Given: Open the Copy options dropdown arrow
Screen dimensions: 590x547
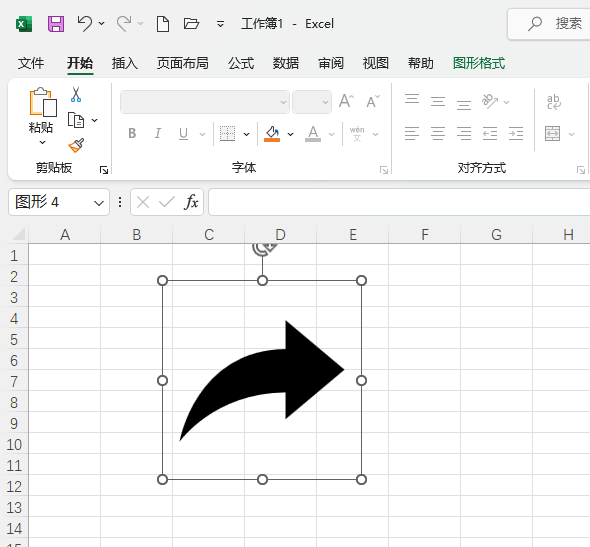Looking at the screenshot, I should (x=94, y=120).
